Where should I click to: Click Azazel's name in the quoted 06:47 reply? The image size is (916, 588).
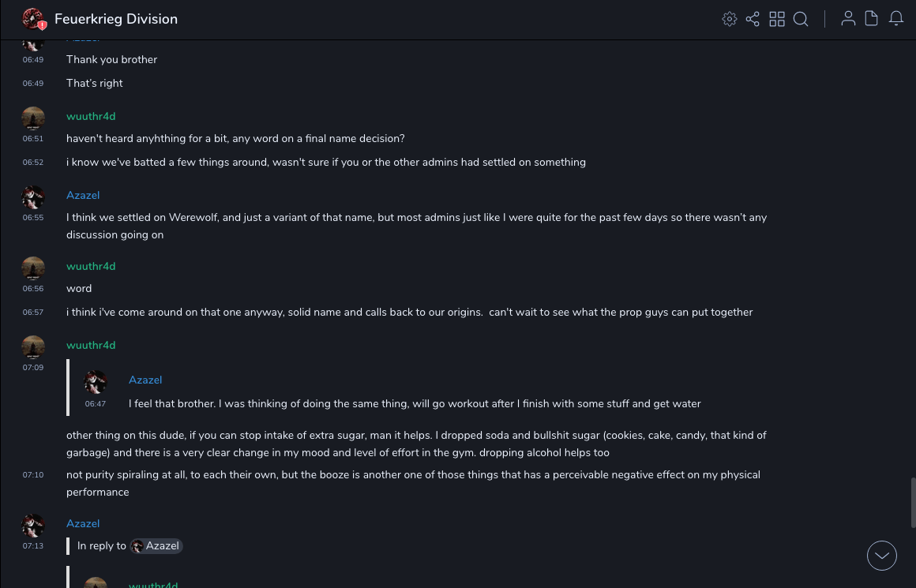click(145, 380)
